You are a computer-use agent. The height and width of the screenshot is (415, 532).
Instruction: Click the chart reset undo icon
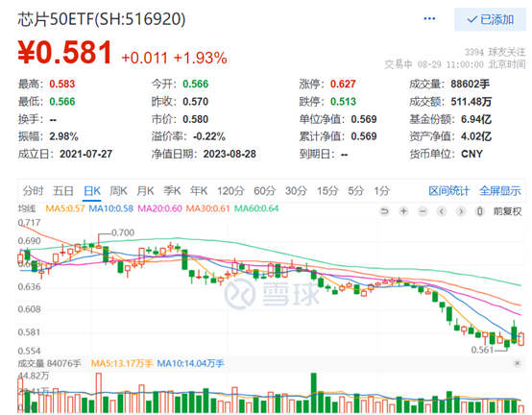click(x=384, y=211)
